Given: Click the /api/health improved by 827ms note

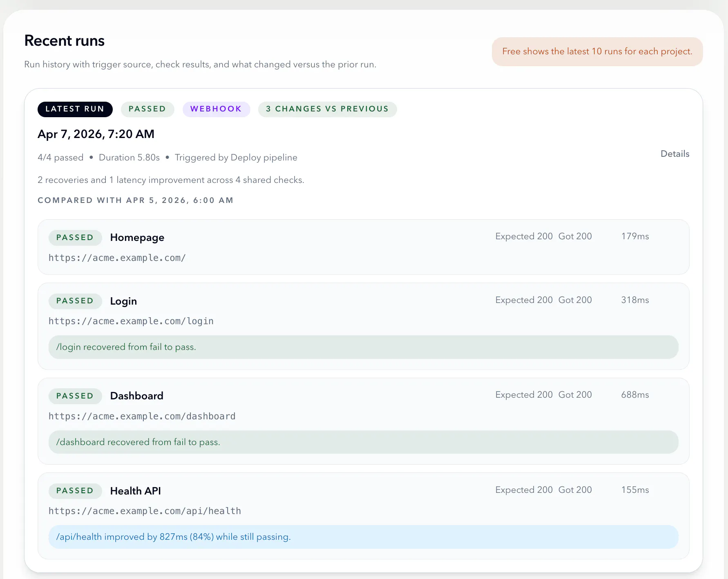Looking at the screenshot, I should pos(363,537).
